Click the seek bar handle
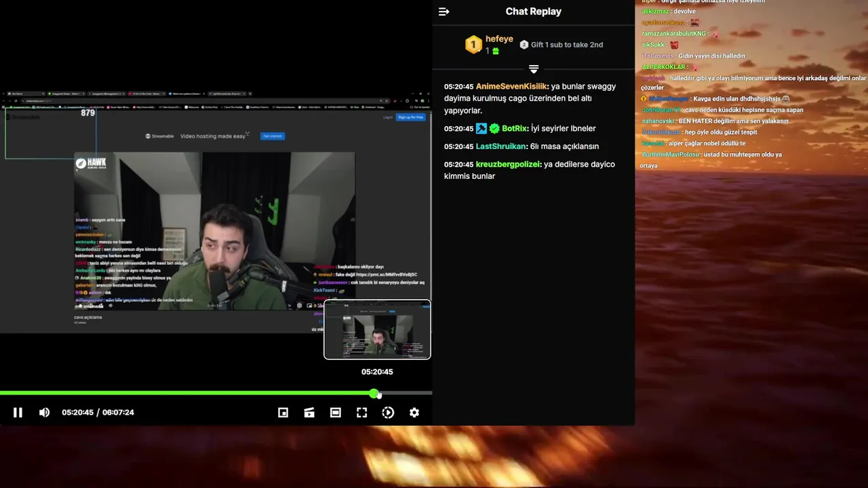868x488 pixels. click(x=374, y=393)
